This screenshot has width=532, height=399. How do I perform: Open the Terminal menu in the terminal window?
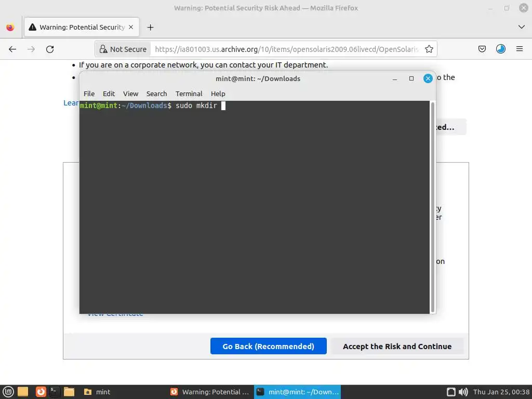pyautogui.click(x=189, y=94)
